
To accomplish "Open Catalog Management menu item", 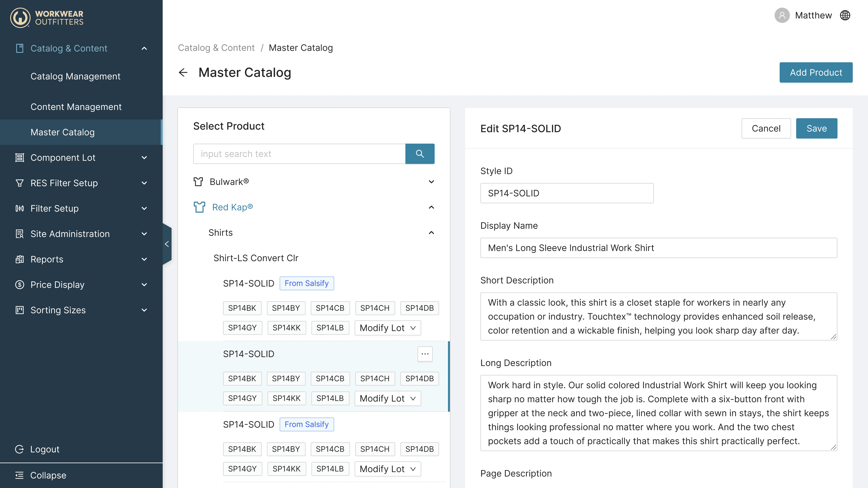I will [x=75, y=76].
